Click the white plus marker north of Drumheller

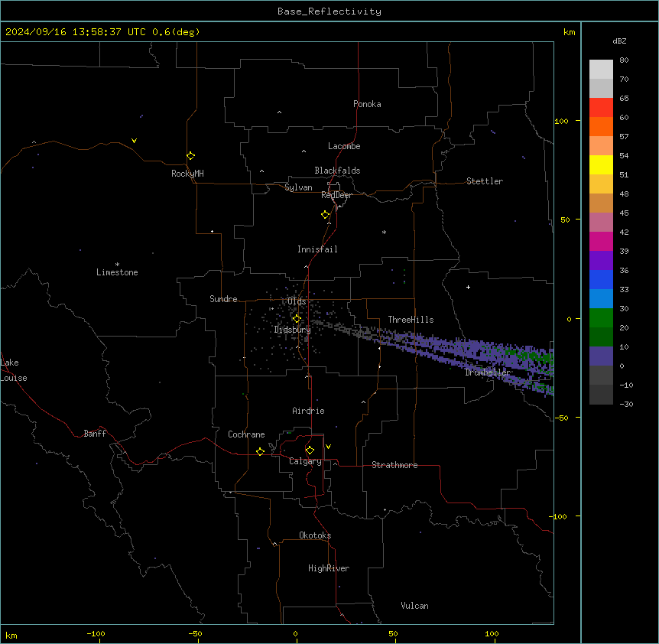pyautogui.click(x=468, y=287)
